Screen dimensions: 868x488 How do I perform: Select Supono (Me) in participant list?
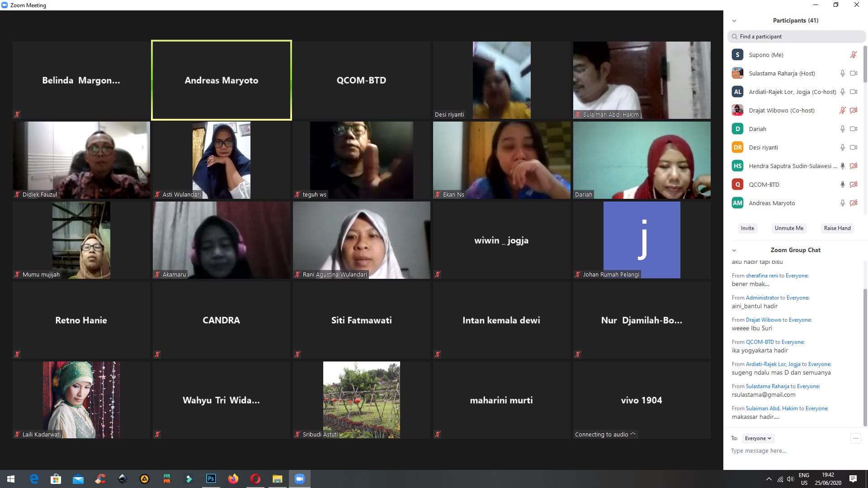click(766, 55)
